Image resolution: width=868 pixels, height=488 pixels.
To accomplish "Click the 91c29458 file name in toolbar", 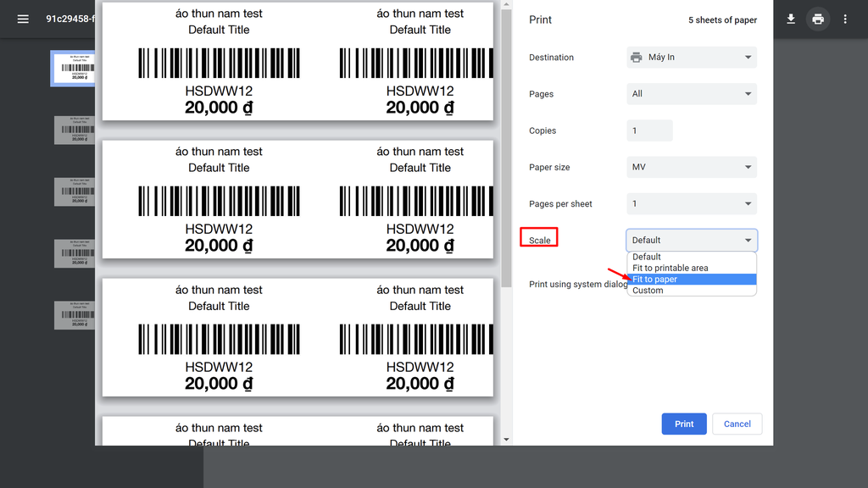I will click(70, 19).
